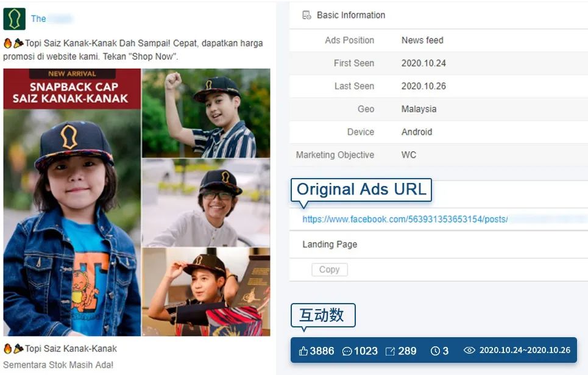Click the Original Ads URL callout label
Image resolution: width=588 pixels, height=375 pixels.
pyautogui.click(x=361, y=190)
